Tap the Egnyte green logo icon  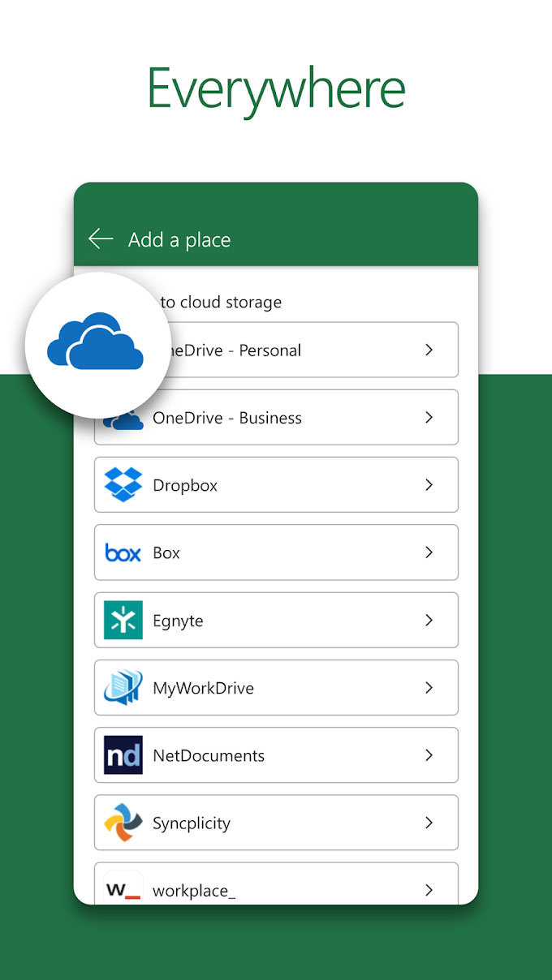coord(123,620)
